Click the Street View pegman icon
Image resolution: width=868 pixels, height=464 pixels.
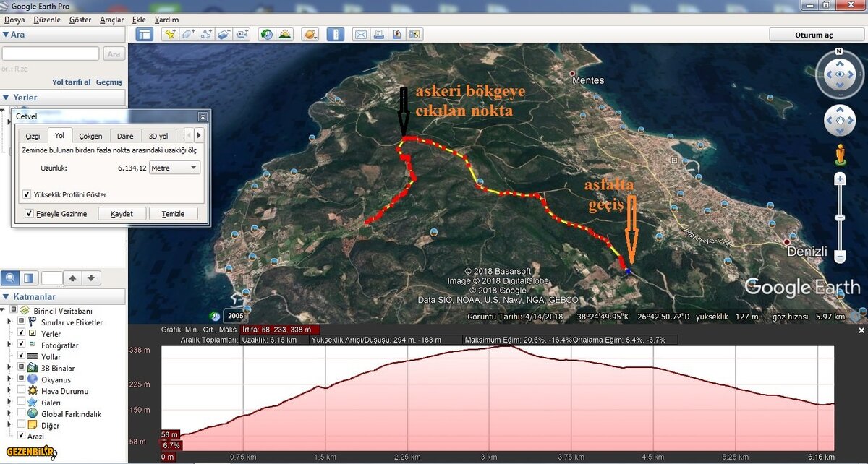840,154
